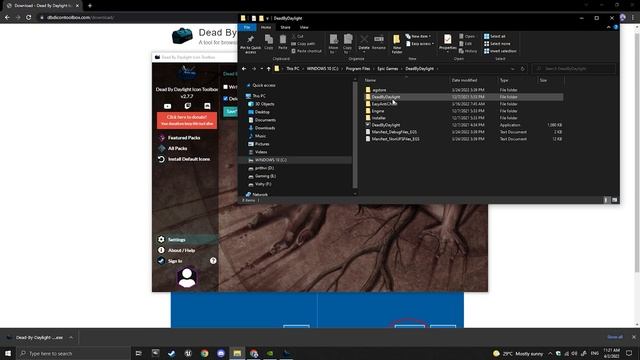This screenshot has width=640, height=360.
Task: Open the Easy access dropdown
Action: (420, 44)
